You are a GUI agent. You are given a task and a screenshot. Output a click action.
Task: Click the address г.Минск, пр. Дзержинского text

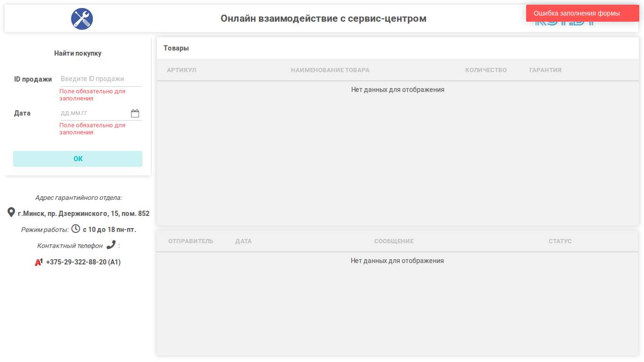click(83, 214)
